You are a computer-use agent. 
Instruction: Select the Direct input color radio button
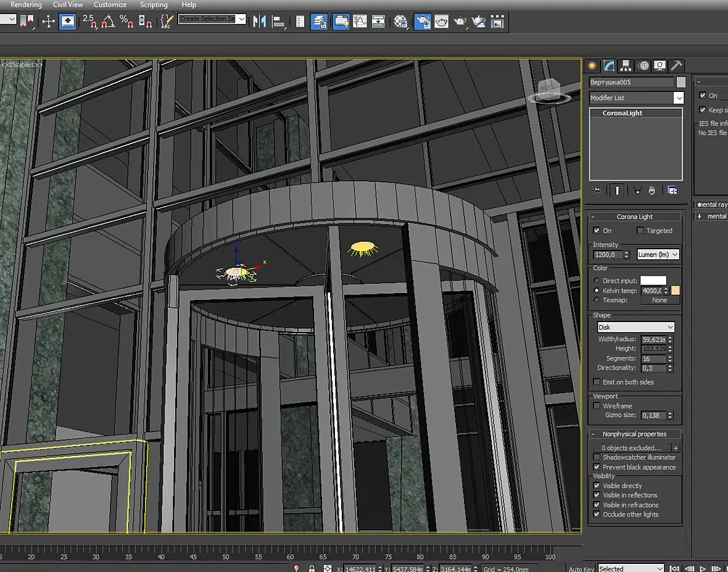pos(597,281)
